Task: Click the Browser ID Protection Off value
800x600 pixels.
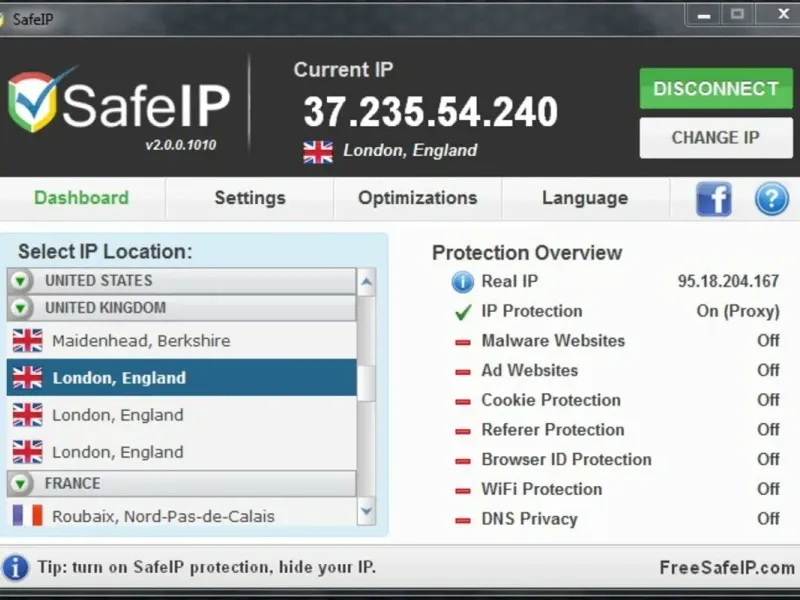Action: (x=768, y=459)
